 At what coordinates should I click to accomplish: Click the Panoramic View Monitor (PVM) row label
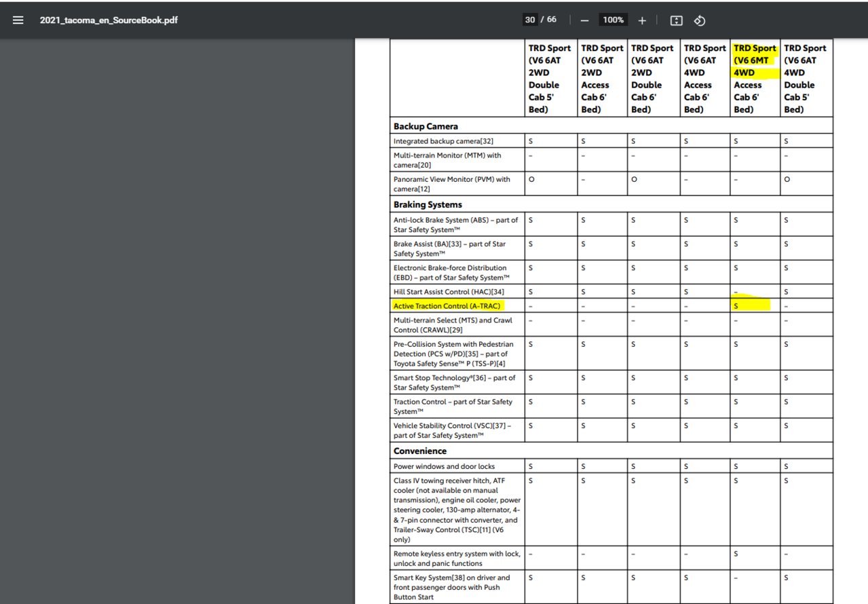pyautogui.click(x=452, y=185)
